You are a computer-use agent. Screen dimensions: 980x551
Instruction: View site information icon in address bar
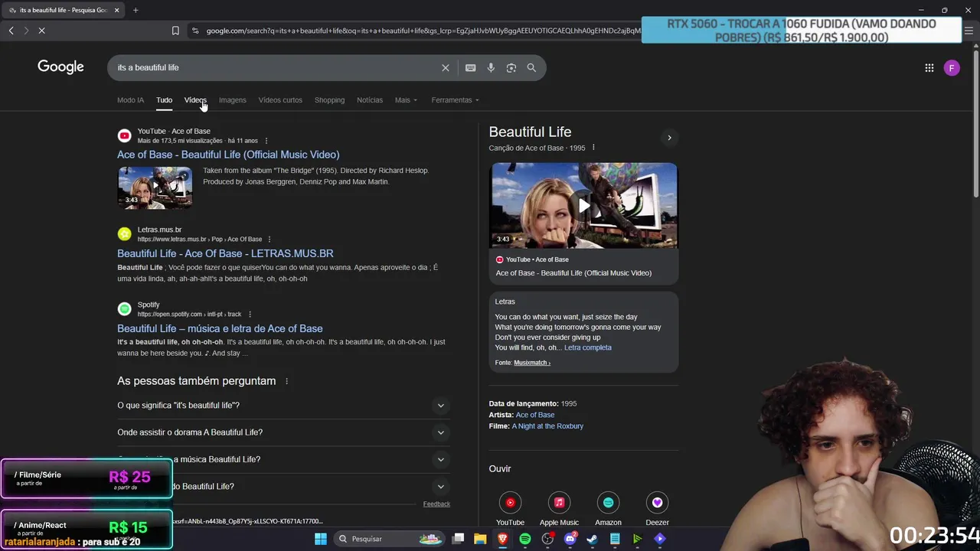tap(195, 31)
